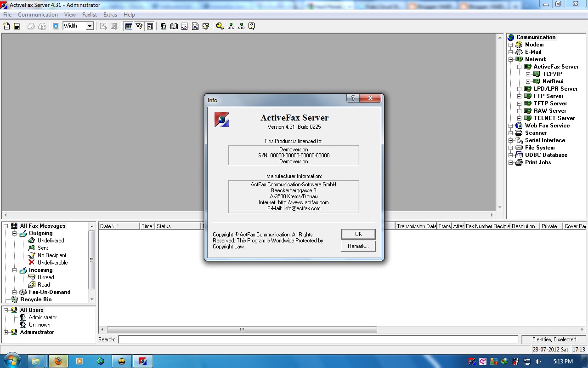The width and height of the screenshot is (588, 368).
Task: Open the Extras menu
Action: (110, 15)
